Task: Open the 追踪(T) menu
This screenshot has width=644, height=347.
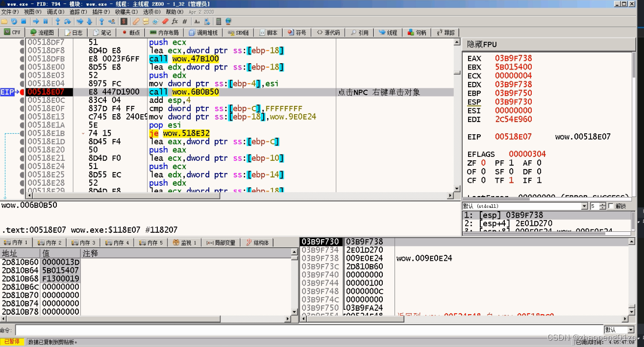Action: pyautogui.click(x=78, y=12)
